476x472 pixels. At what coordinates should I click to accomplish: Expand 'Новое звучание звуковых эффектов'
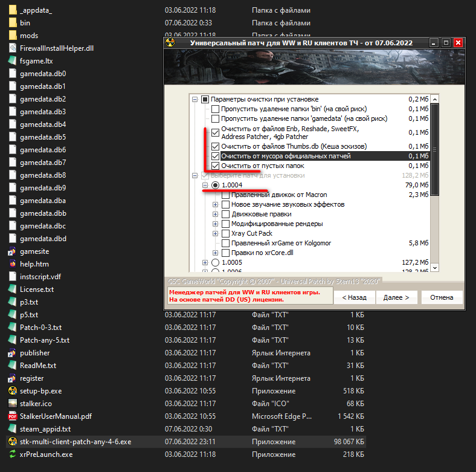[x=215, y=204]
